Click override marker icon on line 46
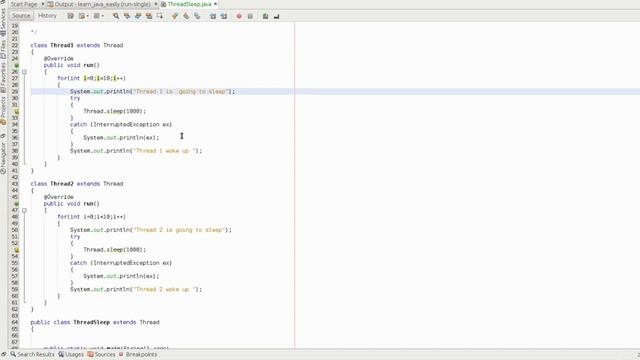The width and height of the screenshot is (640, 360). [16, 204]
